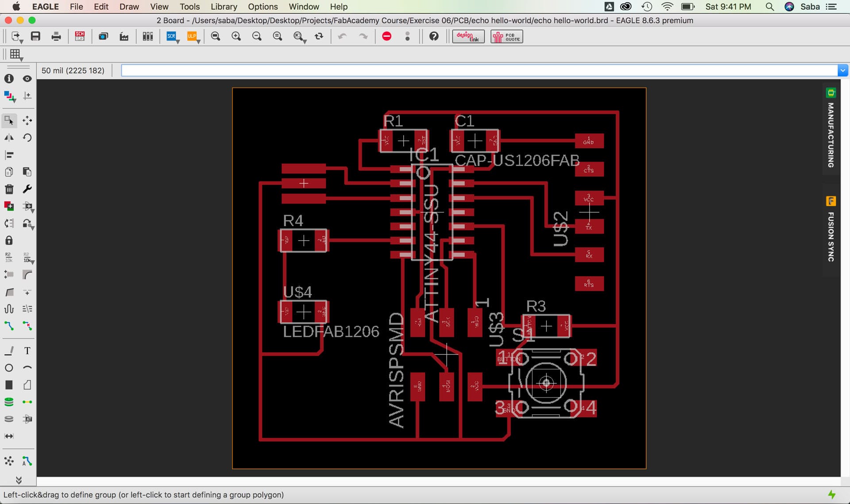Open the Draw menu
This screenshot has width=850, height=504.
point(129,7)
